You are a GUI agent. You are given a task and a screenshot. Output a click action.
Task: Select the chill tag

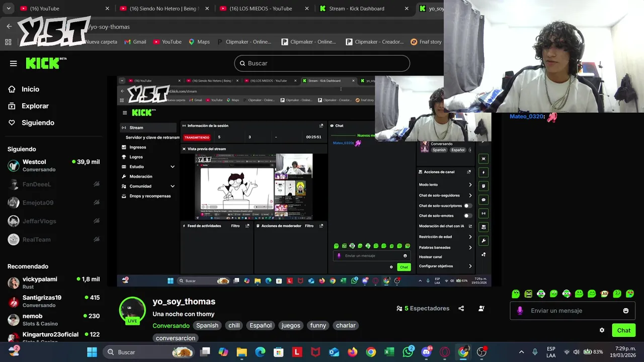(x=234, y=325)
